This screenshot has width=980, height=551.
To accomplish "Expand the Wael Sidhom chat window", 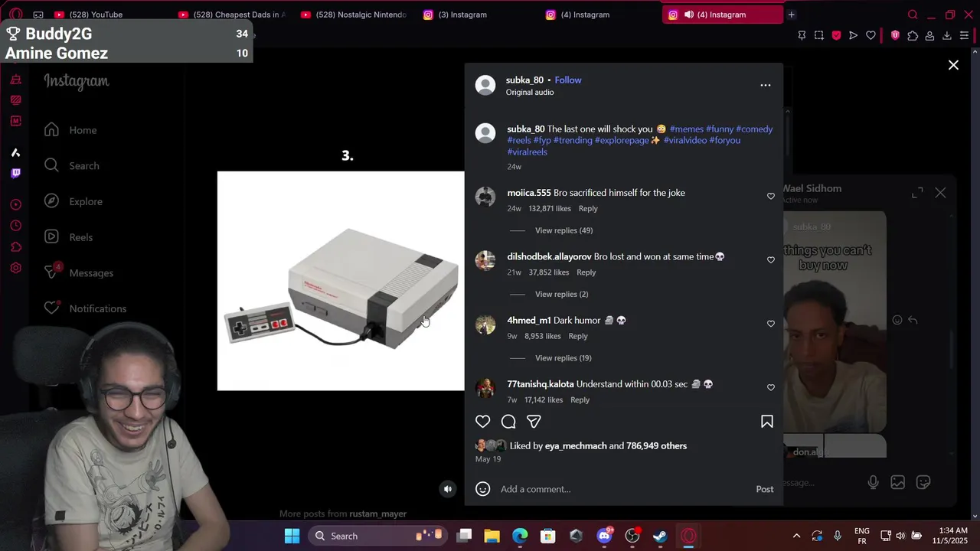I will pos(917,193).
